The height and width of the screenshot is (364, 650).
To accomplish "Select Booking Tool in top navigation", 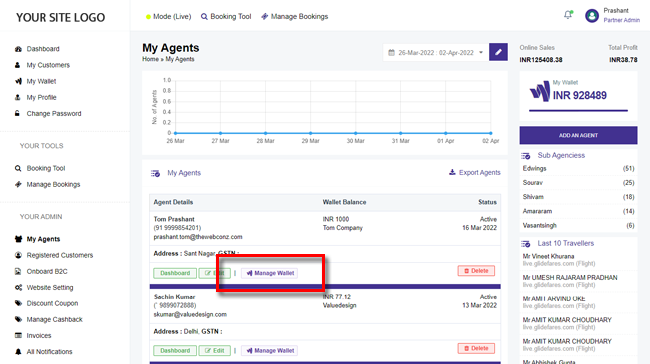I will point(226,17).
